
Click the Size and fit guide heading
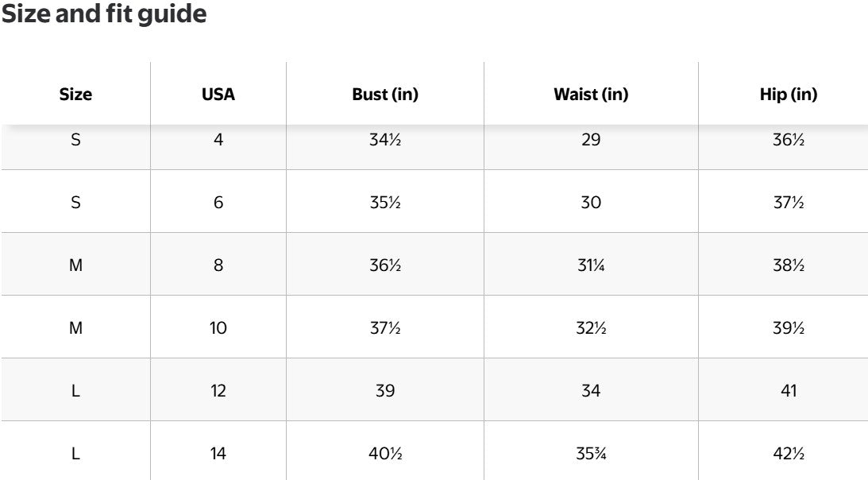click(x=104, y=15)
